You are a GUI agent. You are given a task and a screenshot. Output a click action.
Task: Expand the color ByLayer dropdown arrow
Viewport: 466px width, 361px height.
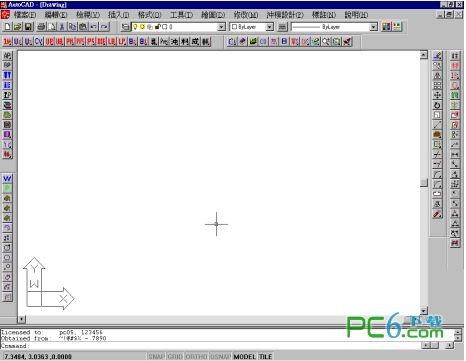tap(270, 27)
